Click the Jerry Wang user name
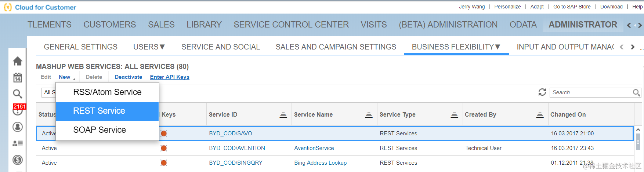Screen dimensions: 644x172 point(472,7)
